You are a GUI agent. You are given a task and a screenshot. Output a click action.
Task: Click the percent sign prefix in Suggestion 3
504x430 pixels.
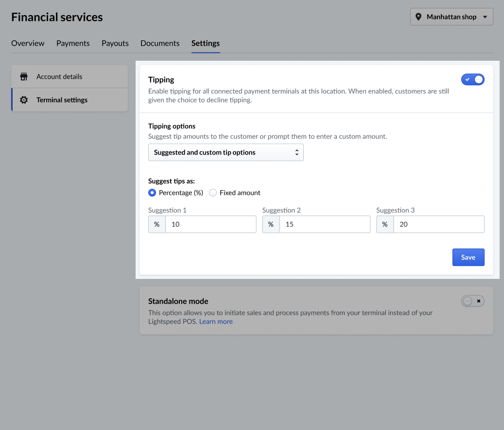[385, 224]
